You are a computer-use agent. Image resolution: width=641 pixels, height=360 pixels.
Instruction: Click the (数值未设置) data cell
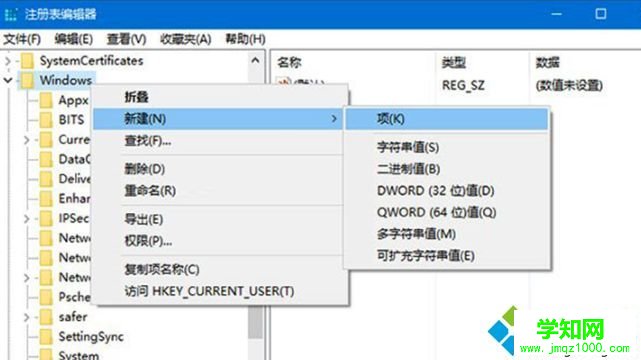[569, 85]
